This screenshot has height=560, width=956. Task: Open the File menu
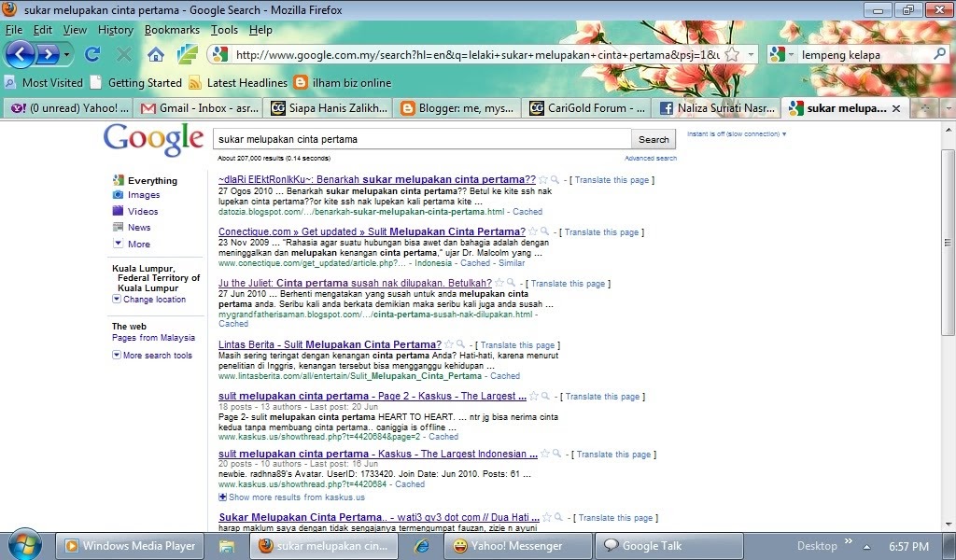point(13,30)
